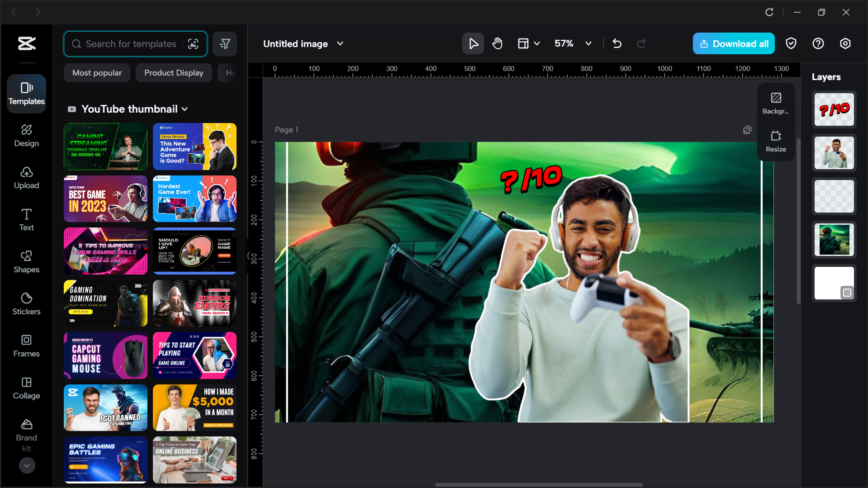The height and width of the screenshot is (488, 868).
Task: Click the Download all button
Action: (733, 43)
